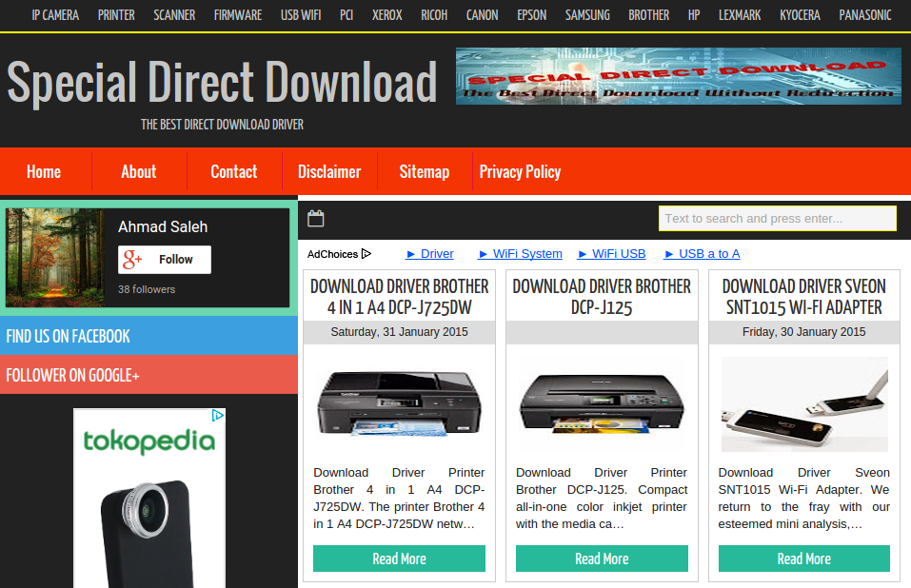Open the BROTHER category
Screen dimensions: 911x588
click(x=649, y=15)
